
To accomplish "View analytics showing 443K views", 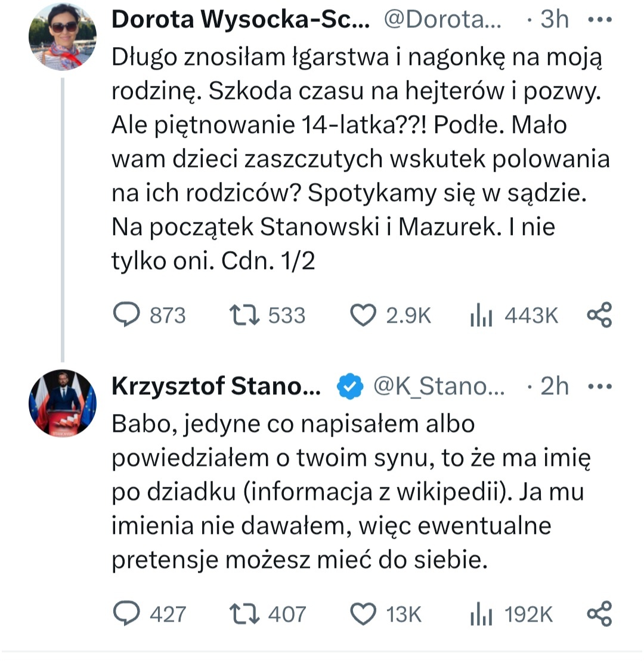I will [481, 316].
